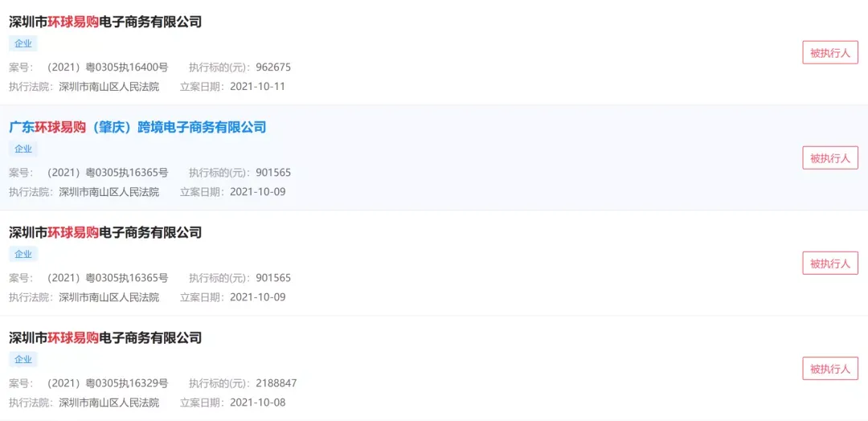Open 深圳市环球易购 title for case 粤0305执16400号
The image size is (868, 421).
(105, 22)
